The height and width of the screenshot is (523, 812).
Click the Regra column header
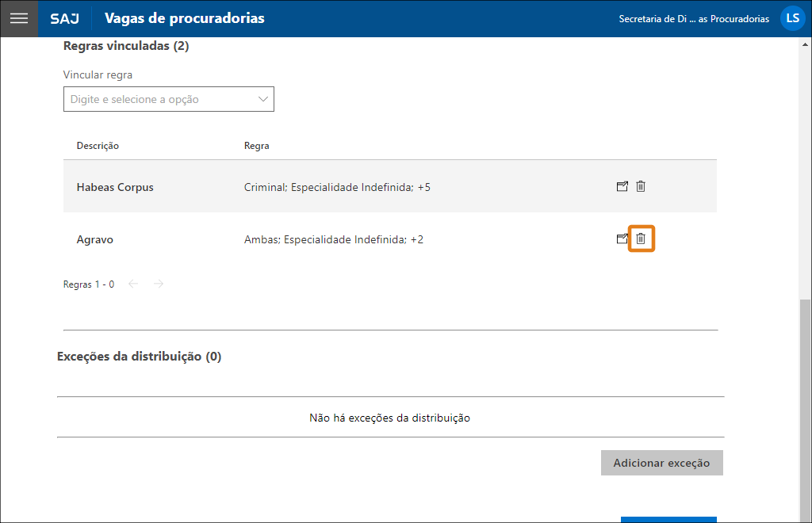256,145
